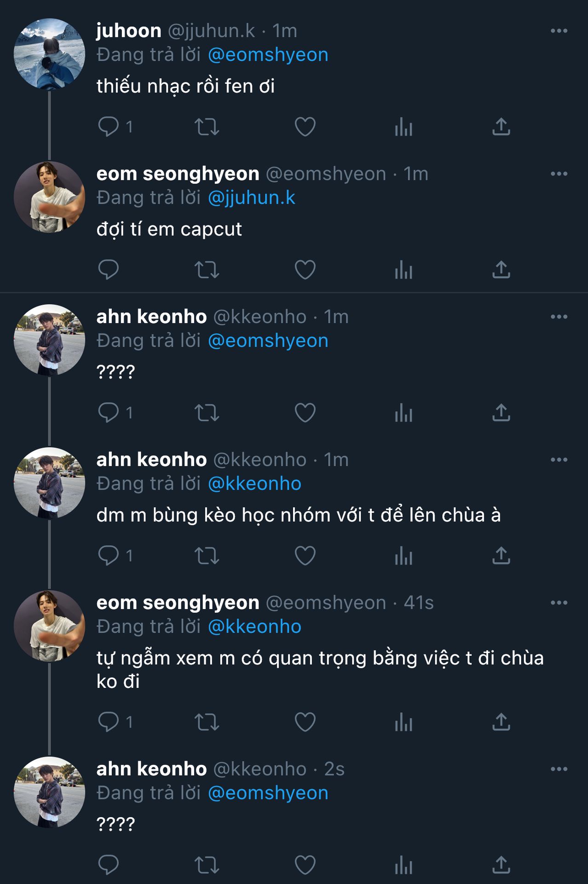Viewport: 588px width, 884px height.
Task: Share the "tự ngẫm xem" tweet
Action: coord(501,721)
